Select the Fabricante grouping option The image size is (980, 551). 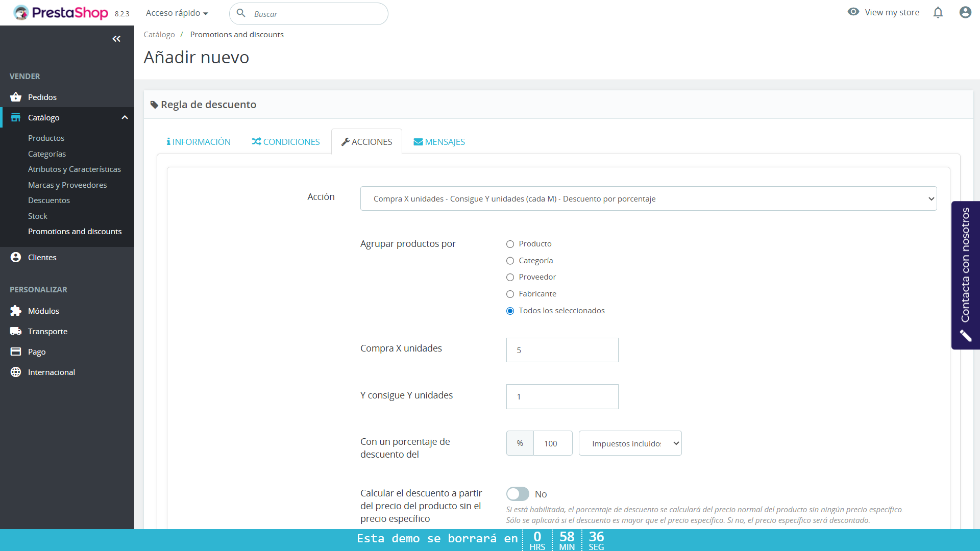click(x=510, y=294)
